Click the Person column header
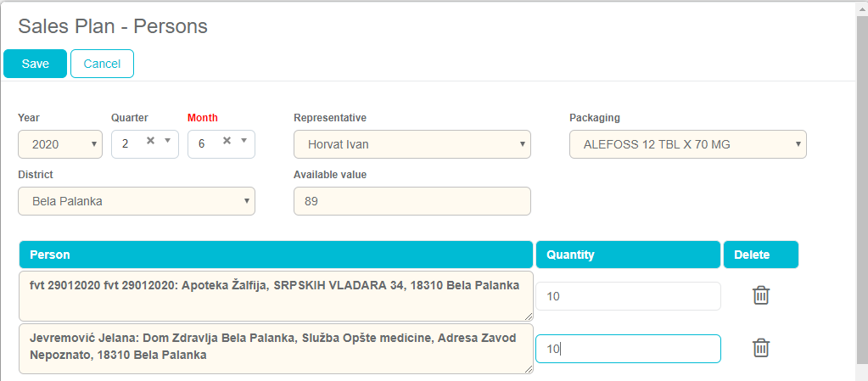This screenshot has width=868, height=381. [275, 255]
